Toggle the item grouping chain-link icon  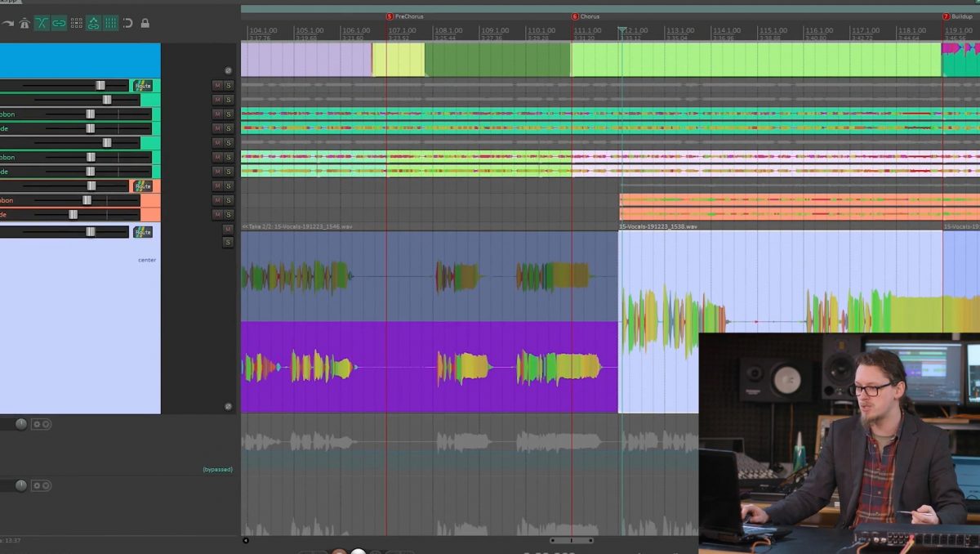coord(59,23)
